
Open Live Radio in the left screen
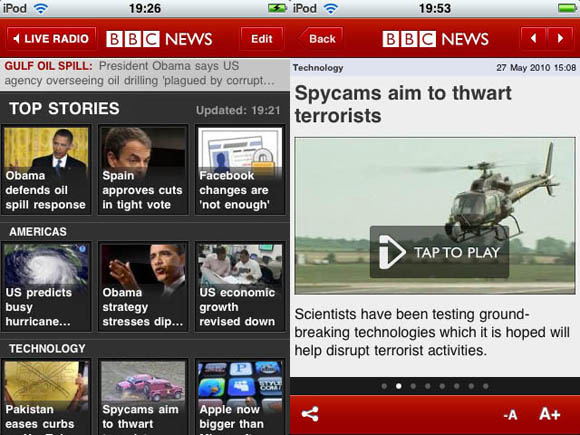51,38
